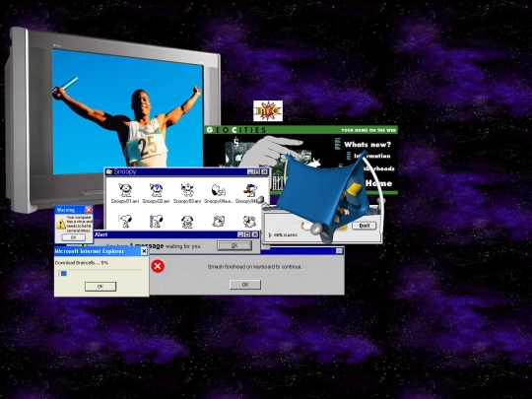
Task: Close the Snoopy folder window
Action: click(x=265, y=172)
